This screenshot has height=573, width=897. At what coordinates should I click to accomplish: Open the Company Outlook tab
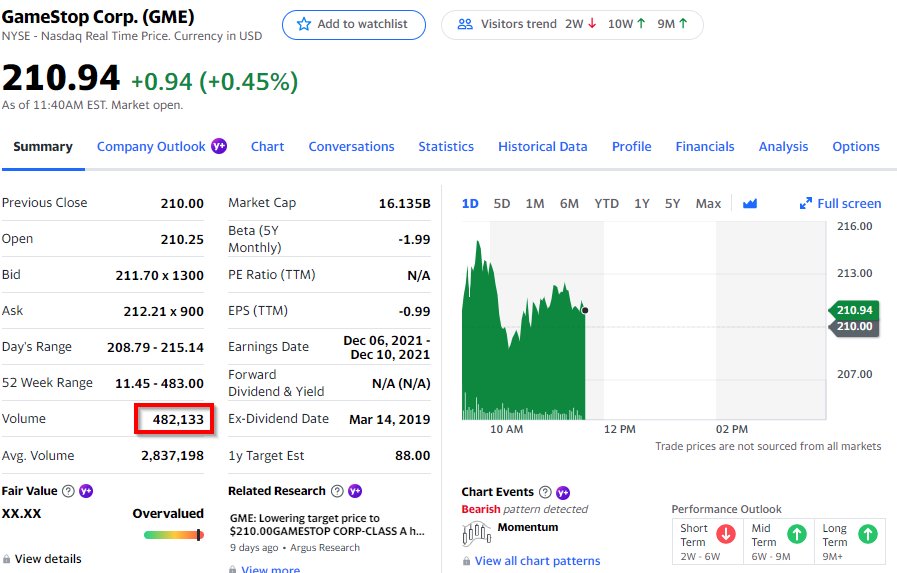[151, 147]
